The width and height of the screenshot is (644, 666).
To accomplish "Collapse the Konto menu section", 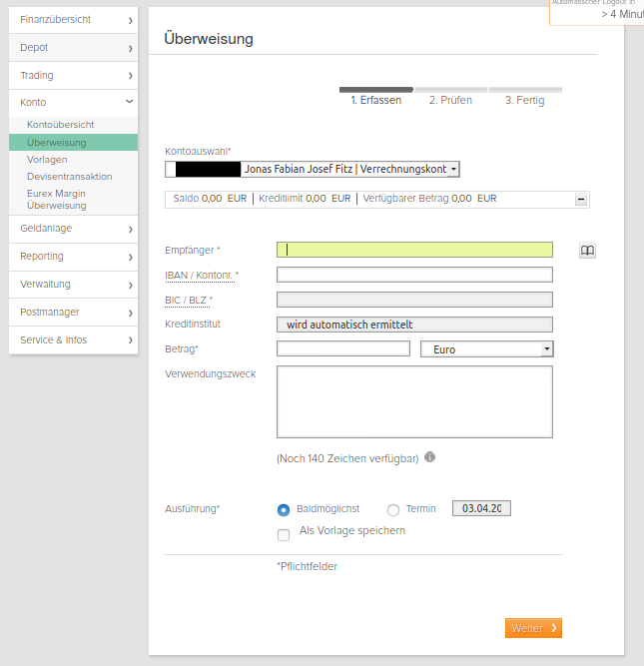I will [129, 102].
